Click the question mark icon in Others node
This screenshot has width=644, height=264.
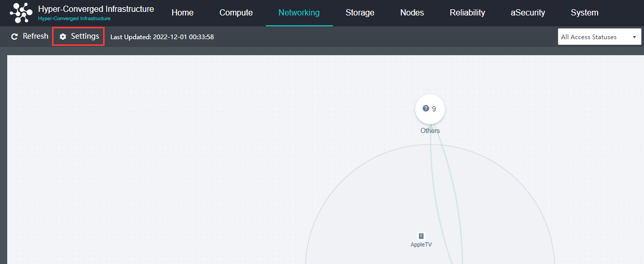coord(426,109)
